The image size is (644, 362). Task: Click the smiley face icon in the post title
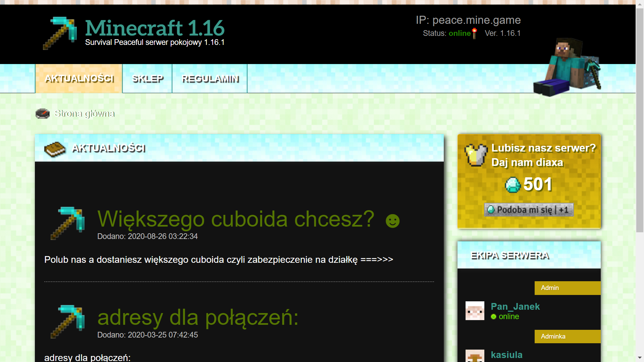click(392, 221)
